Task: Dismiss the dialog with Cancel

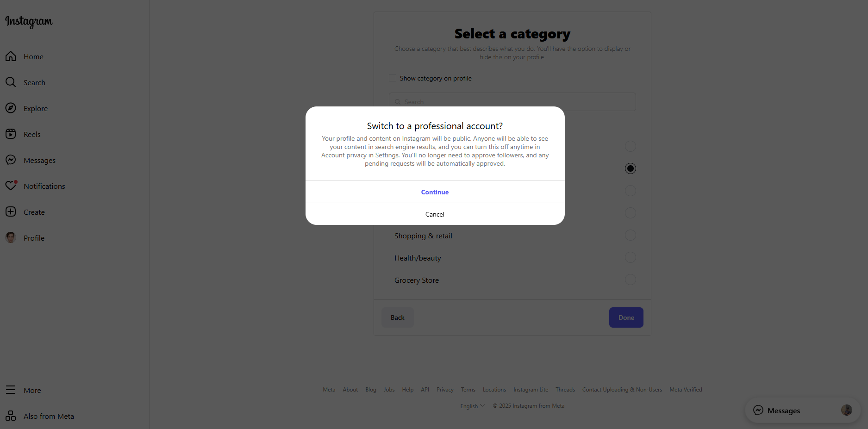Action: (435, 214)
